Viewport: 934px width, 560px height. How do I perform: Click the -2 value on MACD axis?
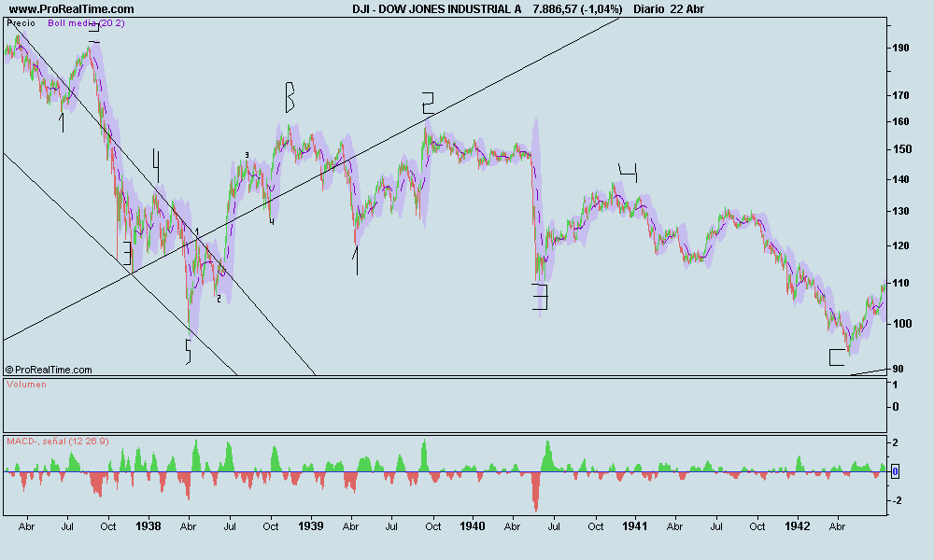click(895, 500)
